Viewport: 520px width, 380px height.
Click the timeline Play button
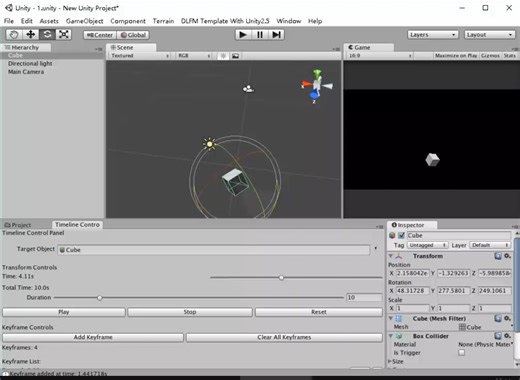click(x=64, y=312)
